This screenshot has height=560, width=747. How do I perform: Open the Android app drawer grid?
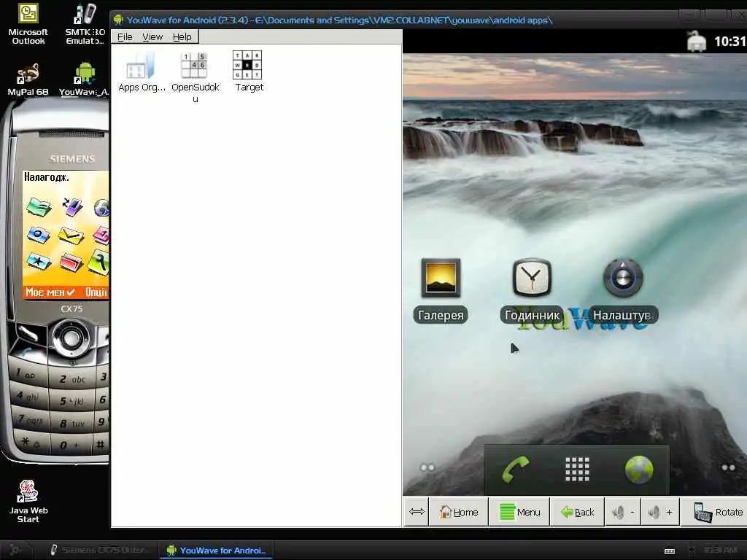tap(577, 470)
